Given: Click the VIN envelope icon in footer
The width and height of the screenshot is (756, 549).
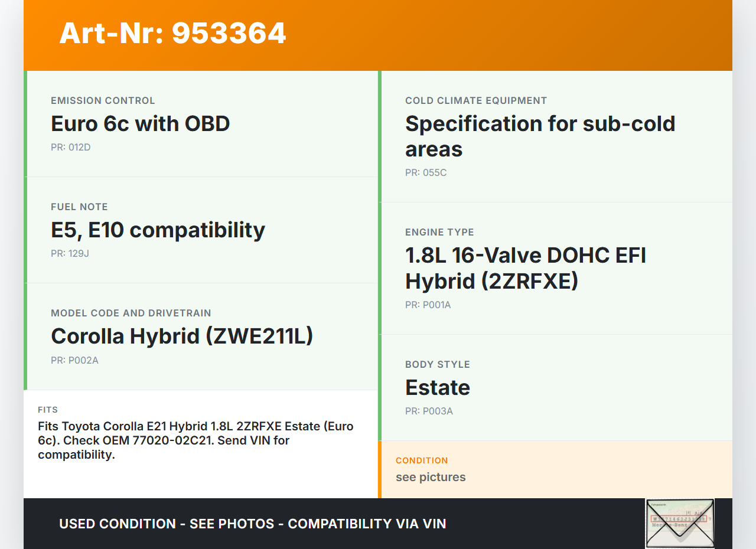Looking at the screenshot, I should tap(680, 524).
